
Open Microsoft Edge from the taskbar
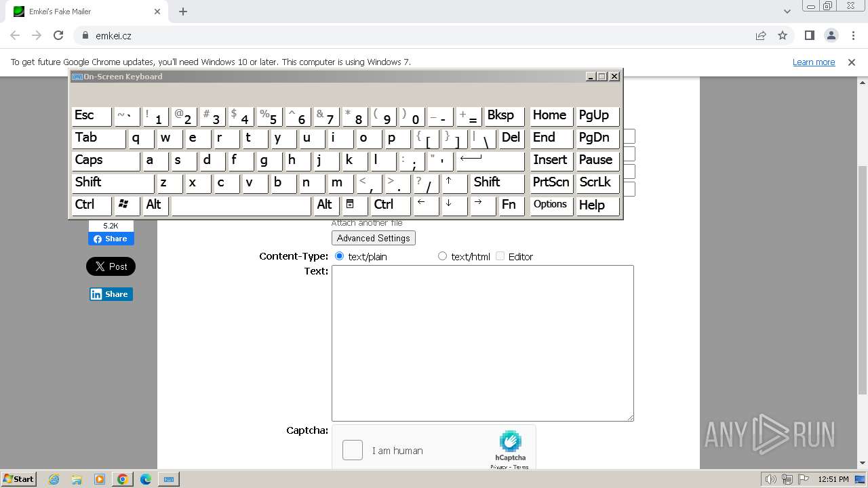pos(146,479)
